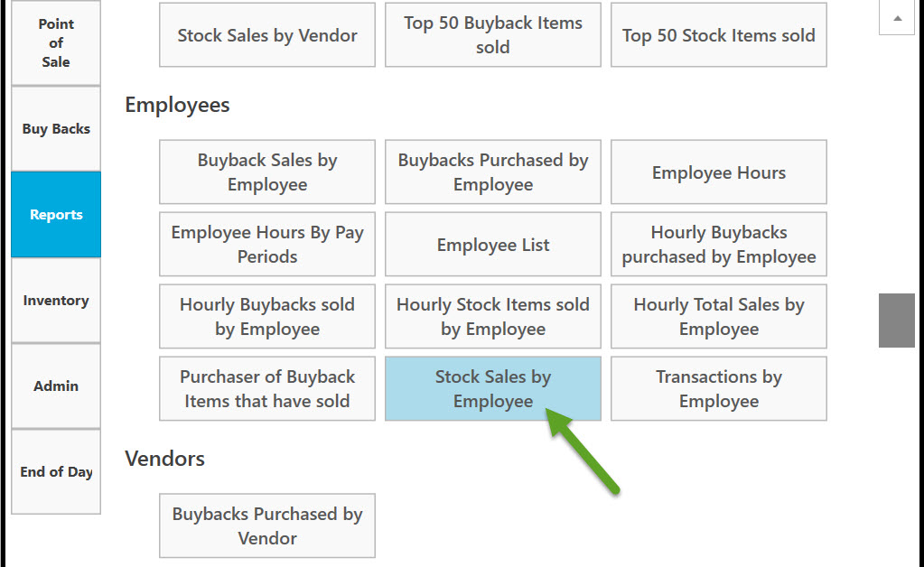Run the Stock Sales by Vendor report
The image size is (924, 567).
pyautogui.click(x=267, y=35)
